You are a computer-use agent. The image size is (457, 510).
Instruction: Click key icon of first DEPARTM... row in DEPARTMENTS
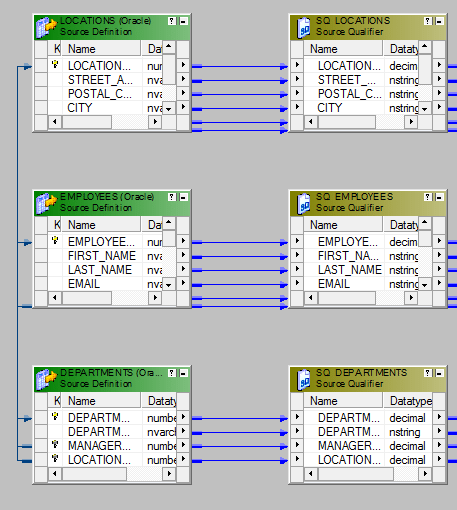[55, 416]
